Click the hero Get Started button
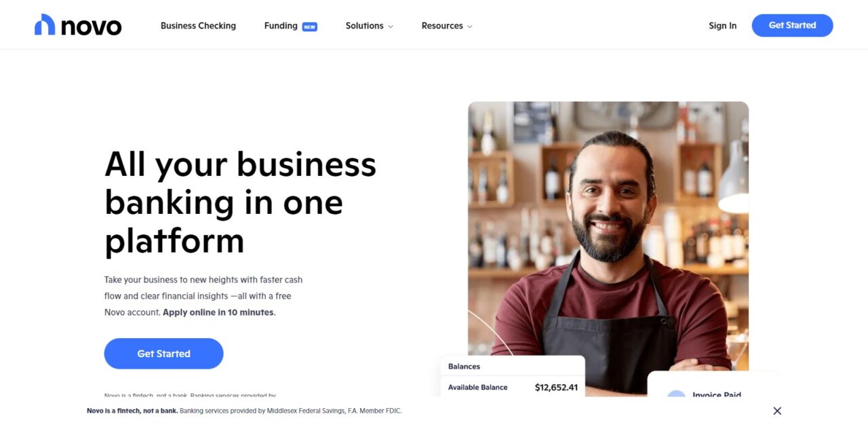The image size is (868, 425). pyautogui.click(x=163, y=354)
